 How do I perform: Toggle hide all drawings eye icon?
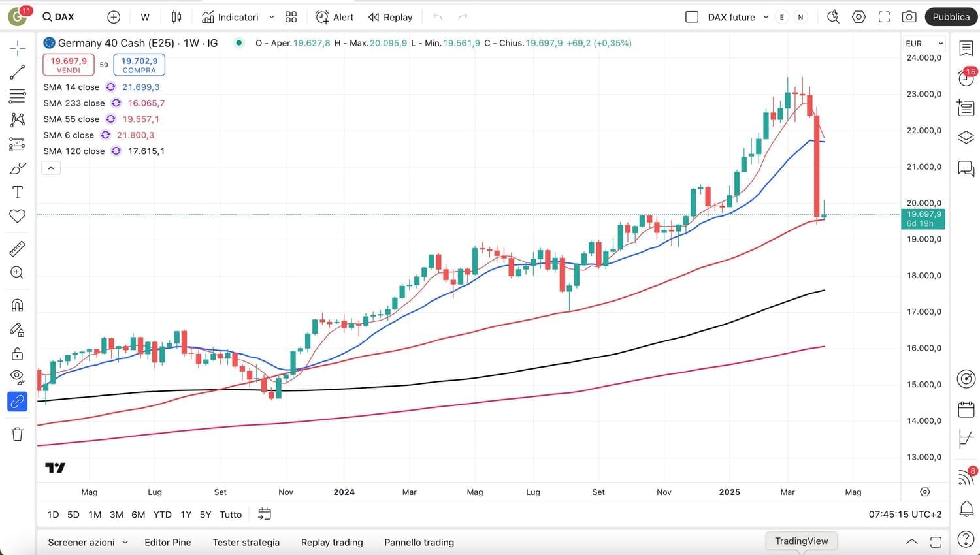[18, 377]
